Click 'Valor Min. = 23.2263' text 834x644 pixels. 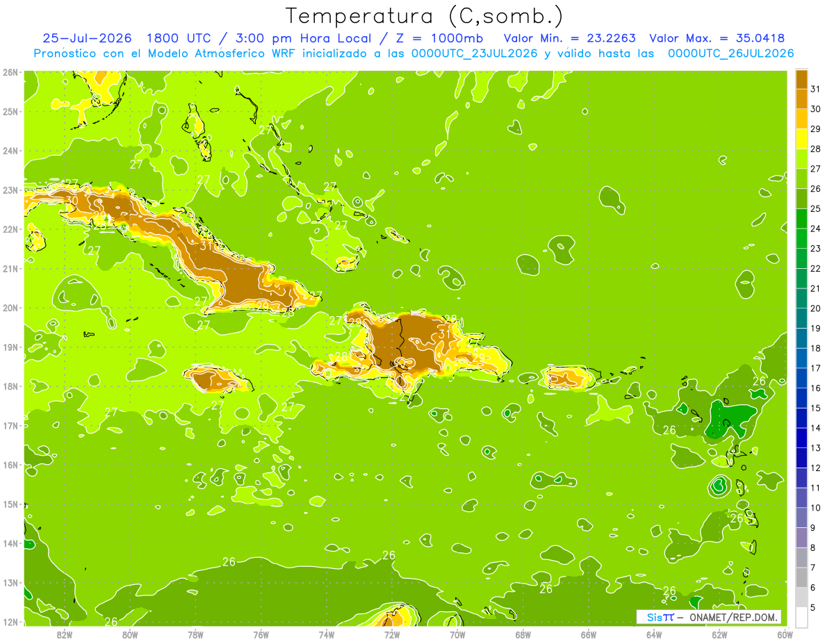pos(570,38)
